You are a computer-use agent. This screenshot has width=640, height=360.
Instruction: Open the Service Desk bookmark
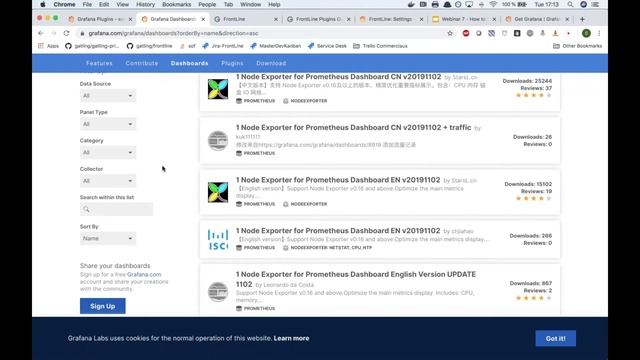coord(327,46)
